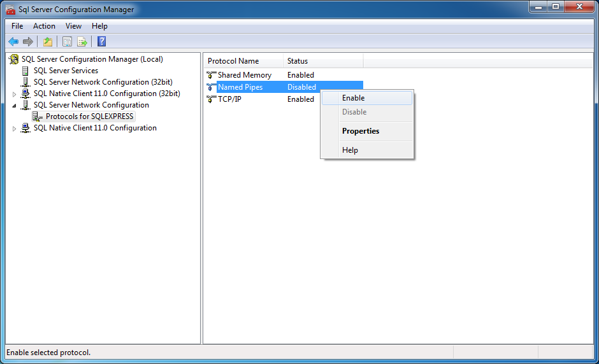This screenshot has height=364, width=599.
Task: Select Help in the context menu
Action: click(350, 150)
